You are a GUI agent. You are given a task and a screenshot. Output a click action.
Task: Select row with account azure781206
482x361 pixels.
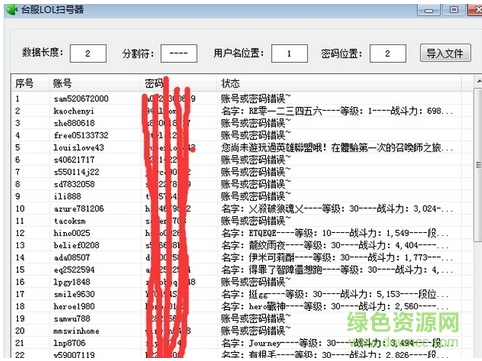[237, 209]
